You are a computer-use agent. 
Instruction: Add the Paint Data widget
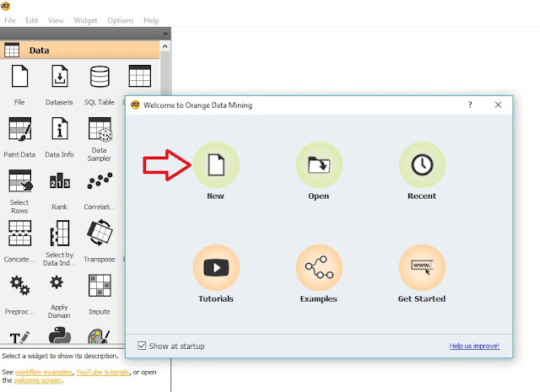19,137
